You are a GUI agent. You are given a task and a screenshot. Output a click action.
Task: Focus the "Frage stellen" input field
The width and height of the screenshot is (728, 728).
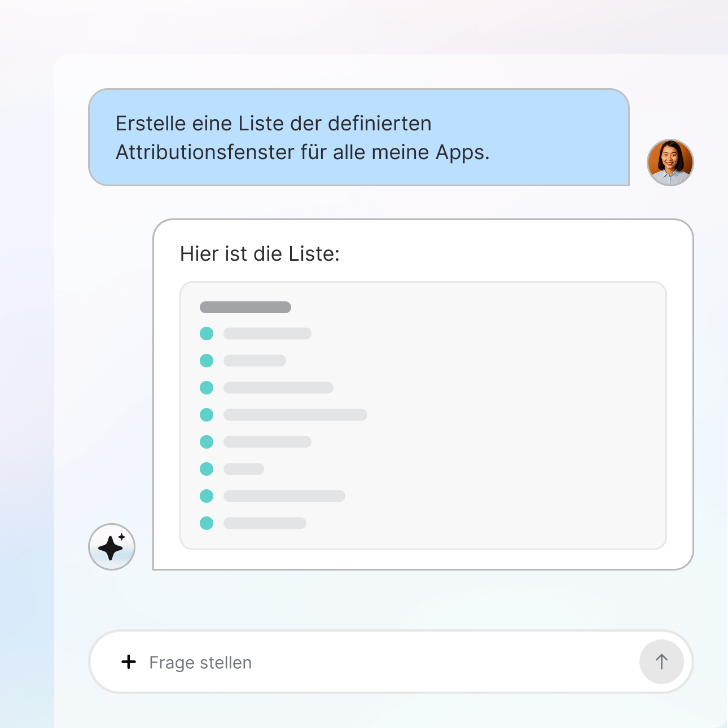click(x=391, y=662)
